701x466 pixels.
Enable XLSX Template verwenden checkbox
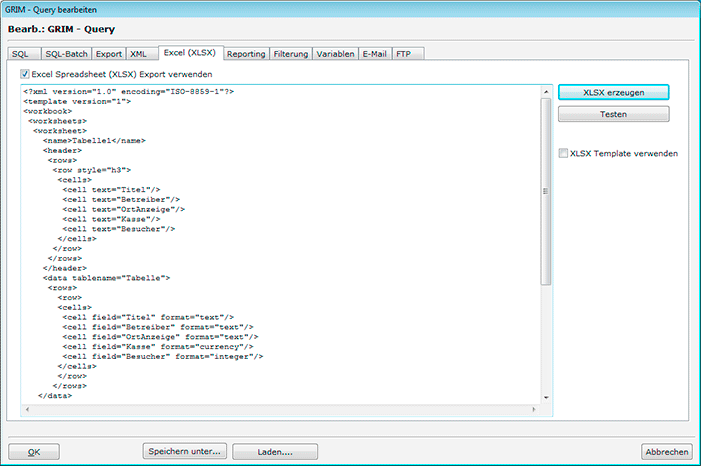(563, 153)
